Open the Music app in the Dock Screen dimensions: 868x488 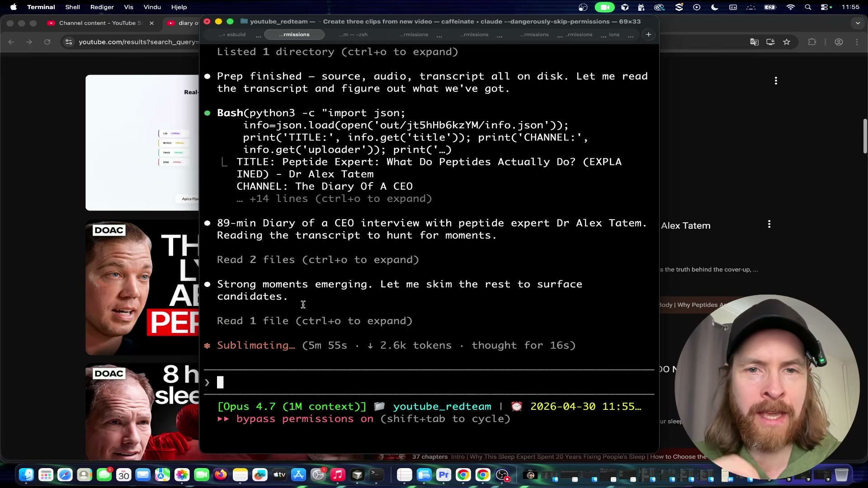point(338,475)
